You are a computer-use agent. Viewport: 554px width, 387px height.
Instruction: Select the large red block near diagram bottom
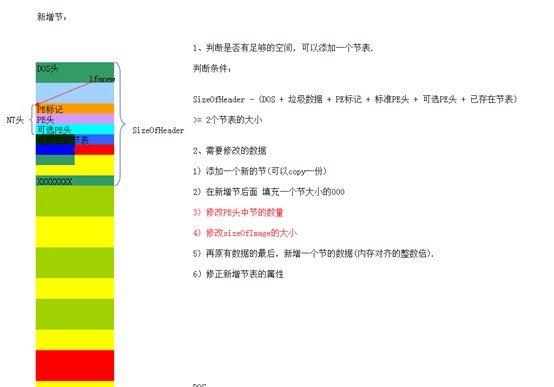[x=75, y=365]
